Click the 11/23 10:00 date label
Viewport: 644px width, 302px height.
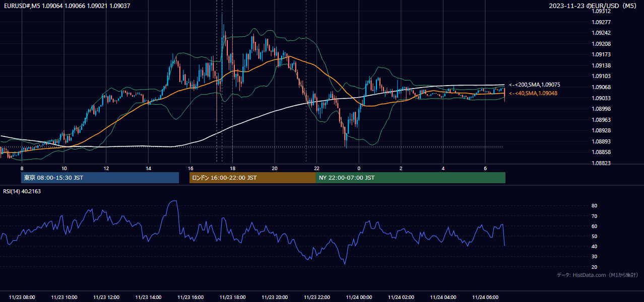[64, 297]
